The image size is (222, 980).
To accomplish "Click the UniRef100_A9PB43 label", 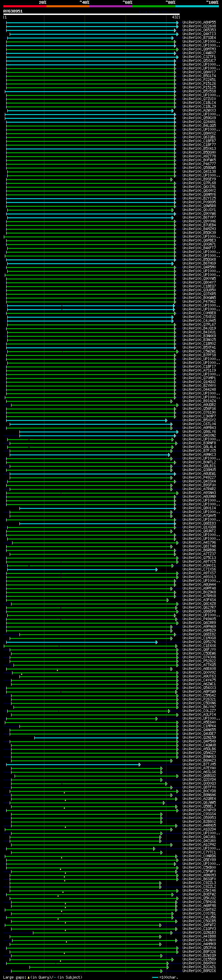I will pos(199,428).
